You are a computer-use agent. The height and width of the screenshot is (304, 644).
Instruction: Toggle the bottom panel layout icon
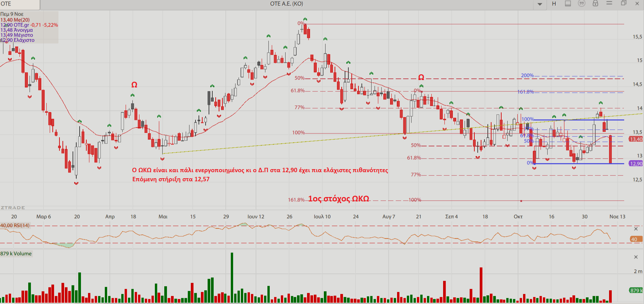point(568,3)
